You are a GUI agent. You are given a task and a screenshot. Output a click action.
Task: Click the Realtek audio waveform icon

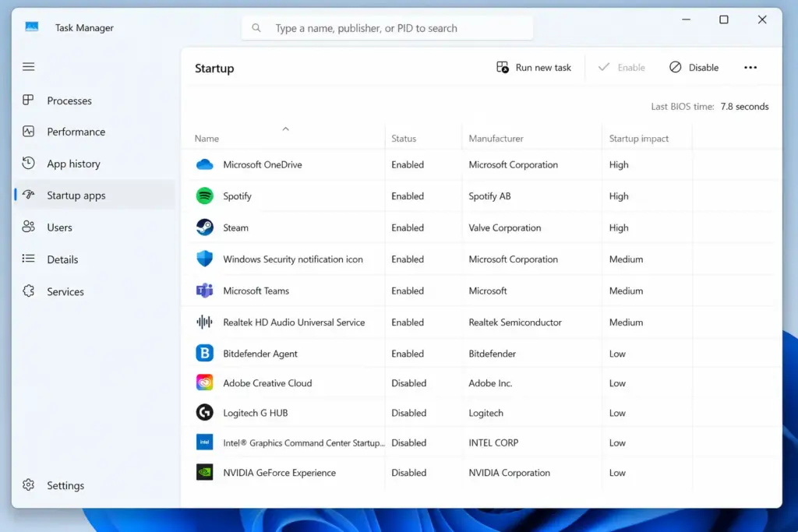click(x=205, y=322)
